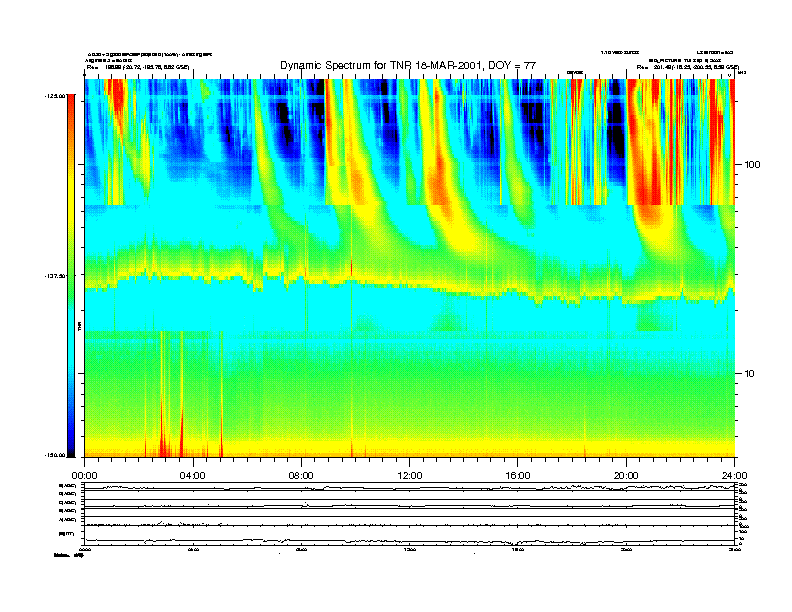This screenshot has height=612, width=792.
Task: Click the '20:00' main time axis label
Action: point(626,476)
